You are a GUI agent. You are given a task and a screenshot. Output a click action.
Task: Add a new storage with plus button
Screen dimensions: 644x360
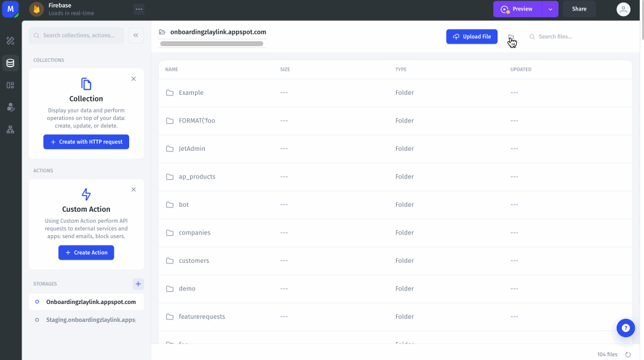(x=138, y=284)
